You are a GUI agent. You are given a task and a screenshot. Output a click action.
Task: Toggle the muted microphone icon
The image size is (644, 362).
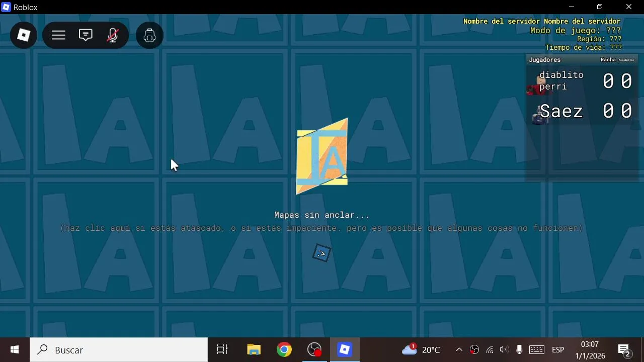(113, 35)
